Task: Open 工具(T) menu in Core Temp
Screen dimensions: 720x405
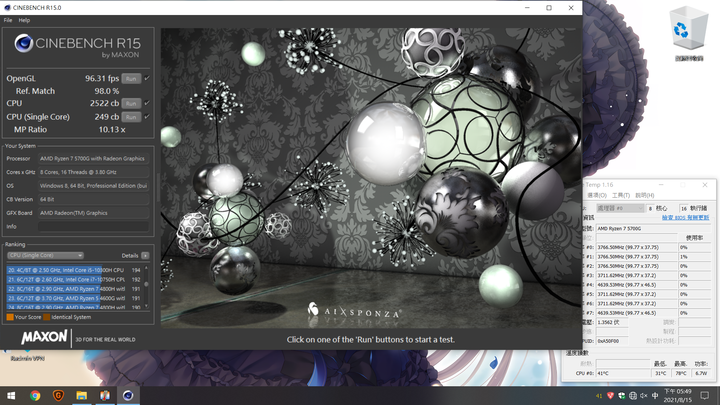Action: [x=621, y=196]
